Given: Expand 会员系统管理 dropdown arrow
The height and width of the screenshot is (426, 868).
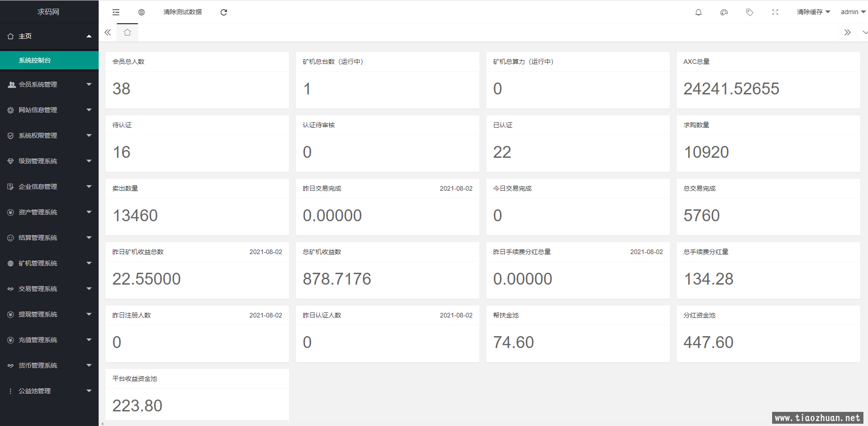Looking at the screenshot, I should [x=89, y=84].
